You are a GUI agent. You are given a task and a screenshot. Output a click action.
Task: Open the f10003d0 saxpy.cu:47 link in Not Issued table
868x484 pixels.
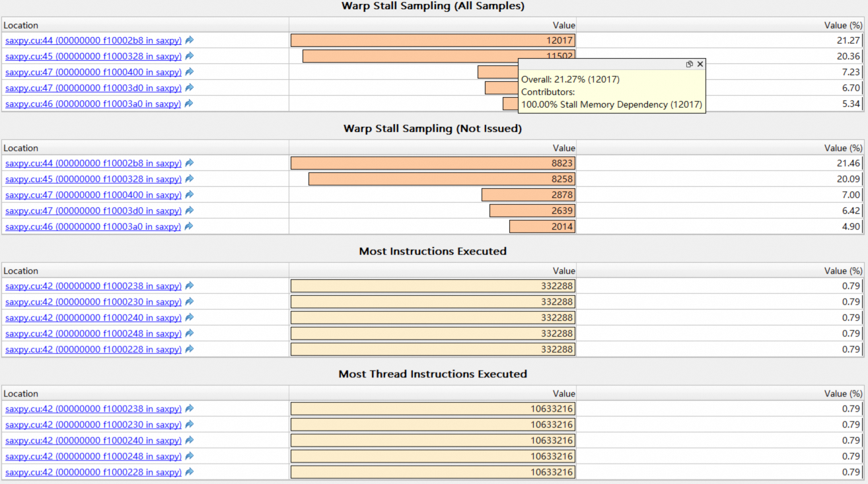tap(93, 211)
